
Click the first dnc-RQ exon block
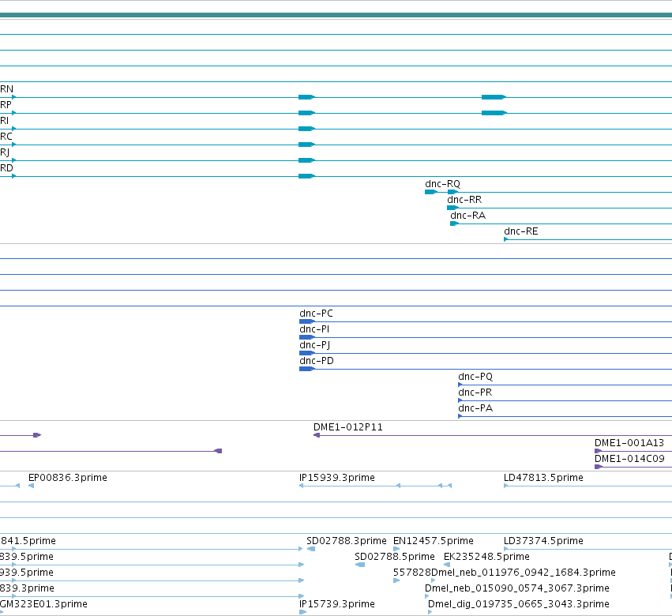(x=430, y=192)
